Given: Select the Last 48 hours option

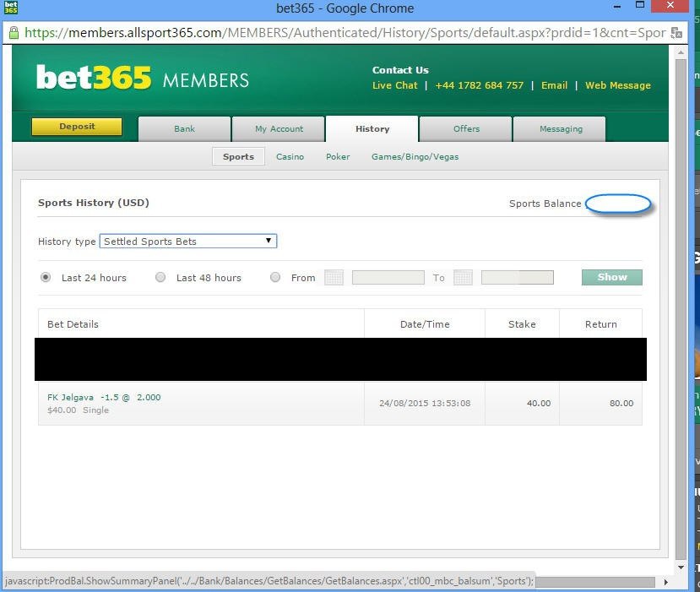Looking at the screenshot, I should (160, 278).
